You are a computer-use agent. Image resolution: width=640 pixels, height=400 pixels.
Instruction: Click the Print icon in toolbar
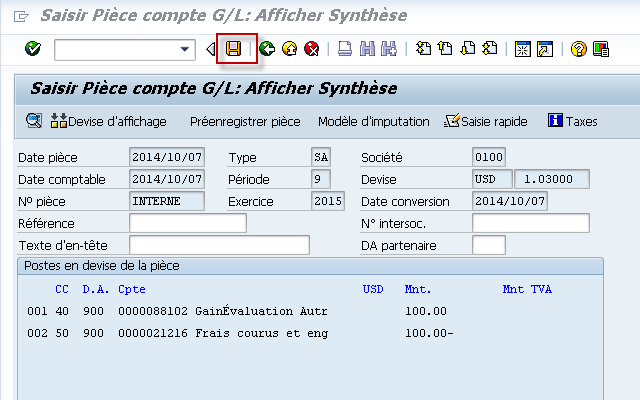click(x=344, y=48)
